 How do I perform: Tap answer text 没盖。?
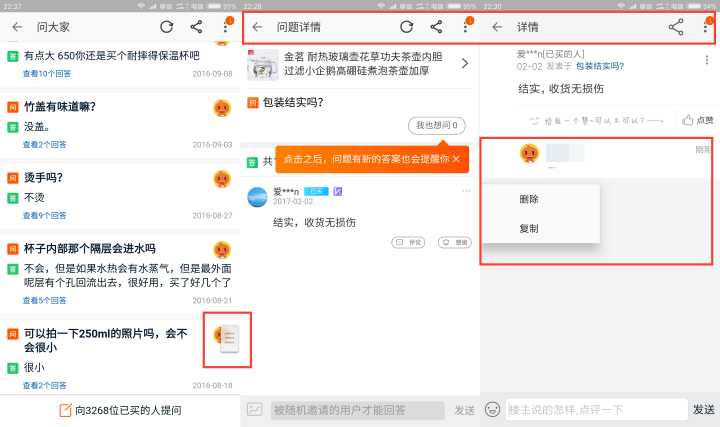coord(37,126)
